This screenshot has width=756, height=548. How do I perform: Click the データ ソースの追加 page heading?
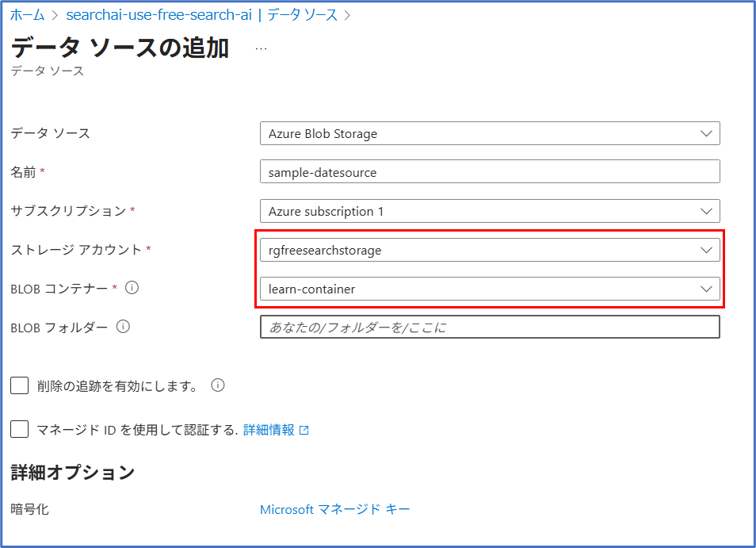[x=120, y=48]
